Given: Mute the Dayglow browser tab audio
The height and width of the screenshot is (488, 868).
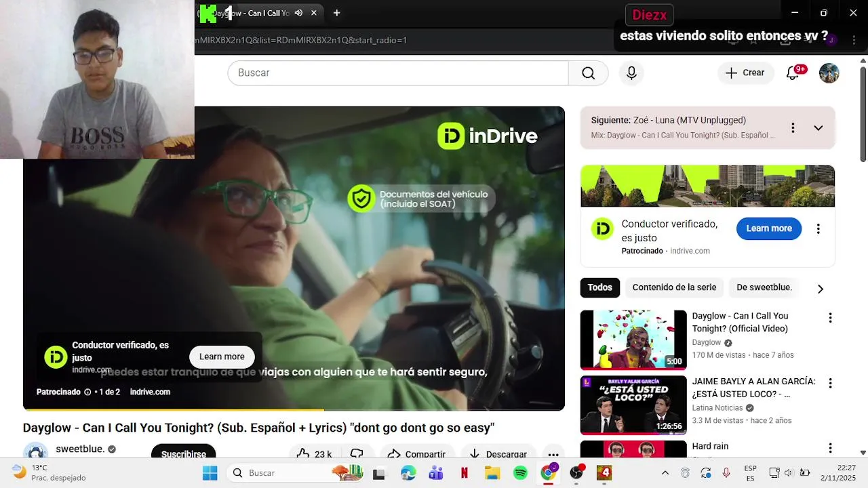Looking at the screenshot, I should pyautogui.click(x=298, y=13).
